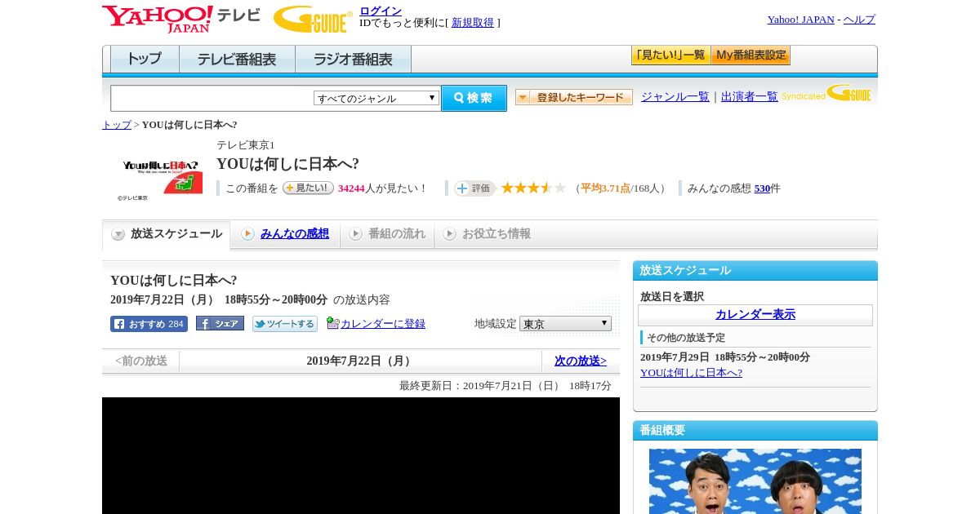Open the ヘルプ link

[859, 20]
